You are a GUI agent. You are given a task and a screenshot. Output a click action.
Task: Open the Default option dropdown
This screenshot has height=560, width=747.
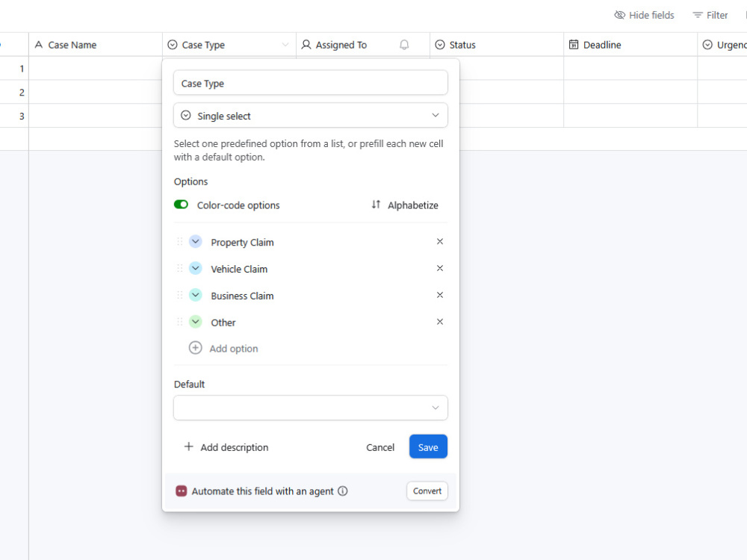[311, 408]
